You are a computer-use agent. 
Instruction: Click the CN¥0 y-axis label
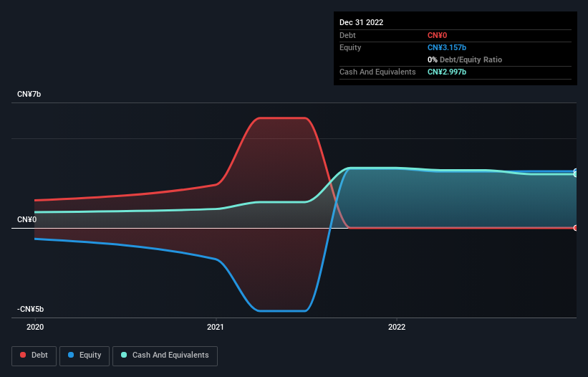point(27,219)
